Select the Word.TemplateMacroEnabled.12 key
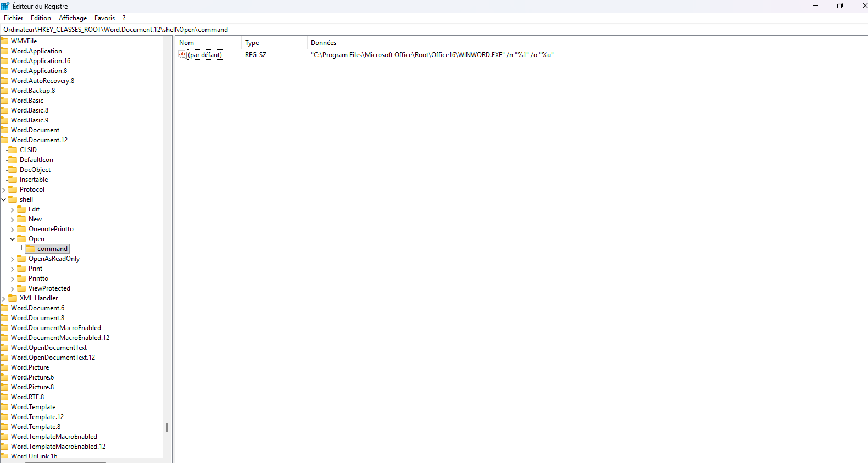Viewport: 868px width, 463px height. 58,447
